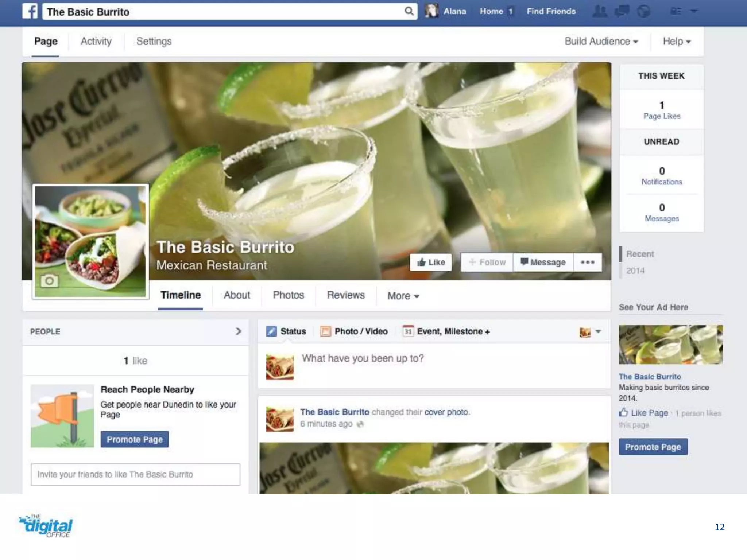Select 2014 on the timeline navigator

(635, 271)
